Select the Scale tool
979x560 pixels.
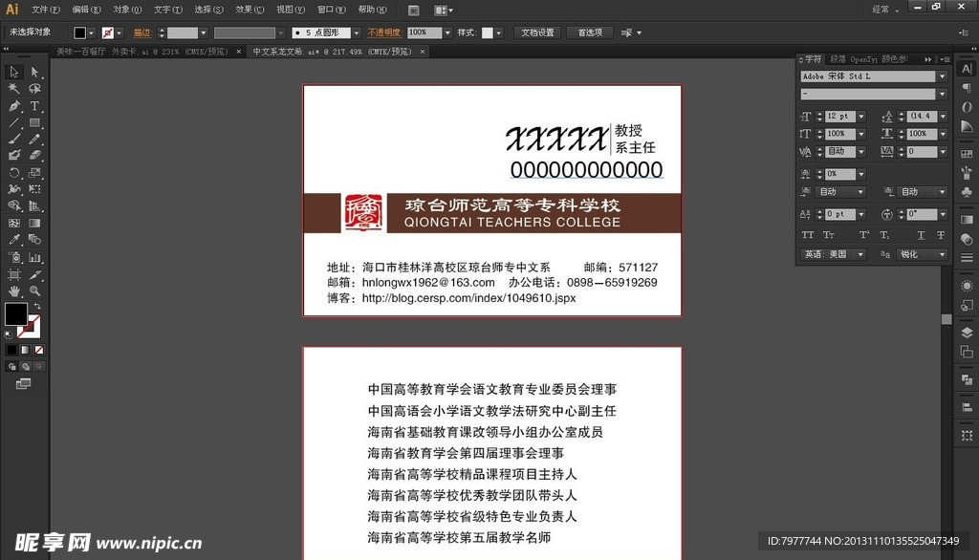34,173
